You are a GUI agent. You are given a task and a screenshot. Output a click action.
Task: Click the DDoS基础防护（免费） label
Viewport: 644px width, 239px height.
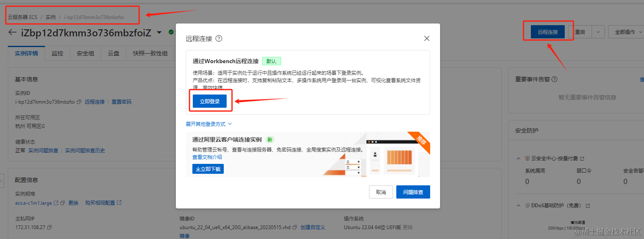click(x=557, y=206)
